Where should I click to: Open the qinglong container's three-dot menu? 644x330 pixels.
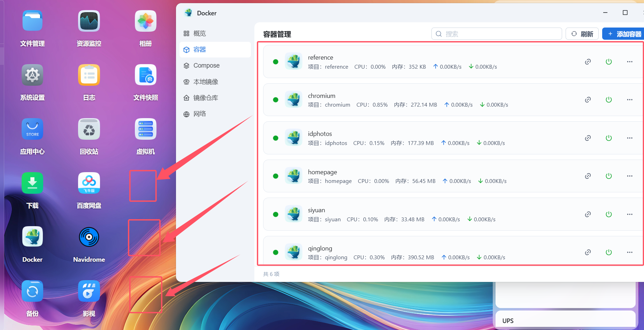[x=630, y=252]
